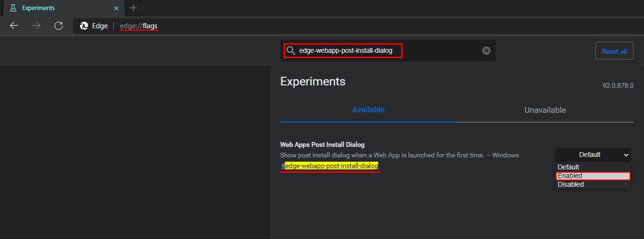644x239 pixels.
Task: Choose Disabled option in the list
Action: click(593, 184)
